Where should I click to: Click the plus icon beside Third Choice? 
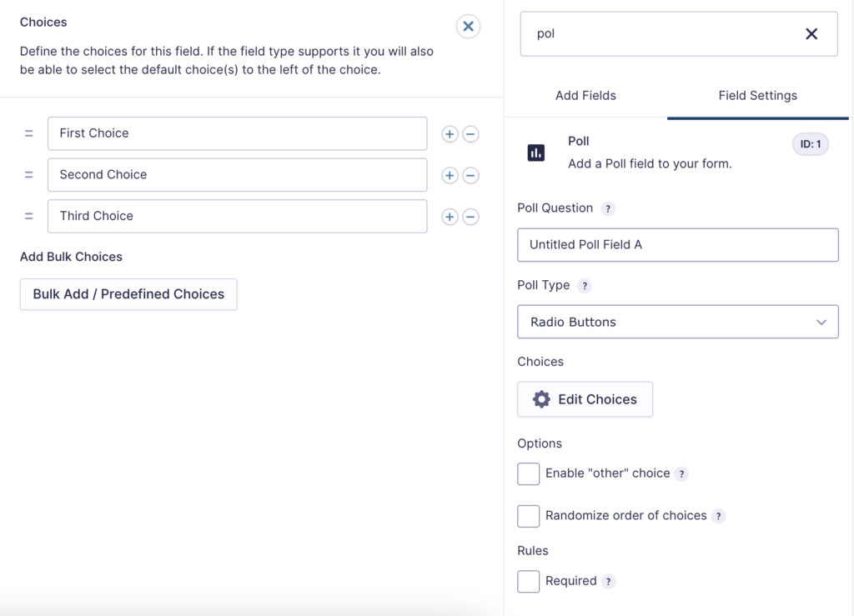(x=450, y=216)
